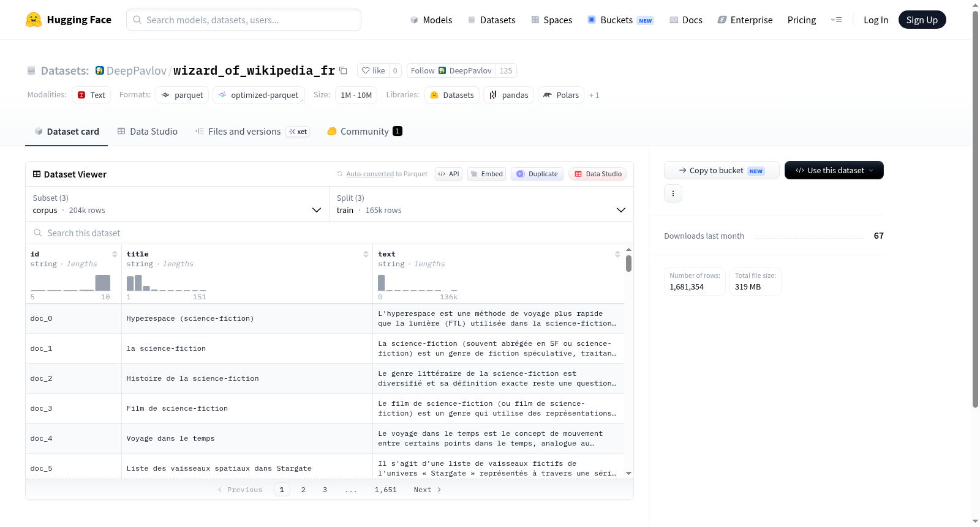The height and width of the screenshot is (527, 980).
Task: Click the doc_3 id cell
Action: coord(73,408)
